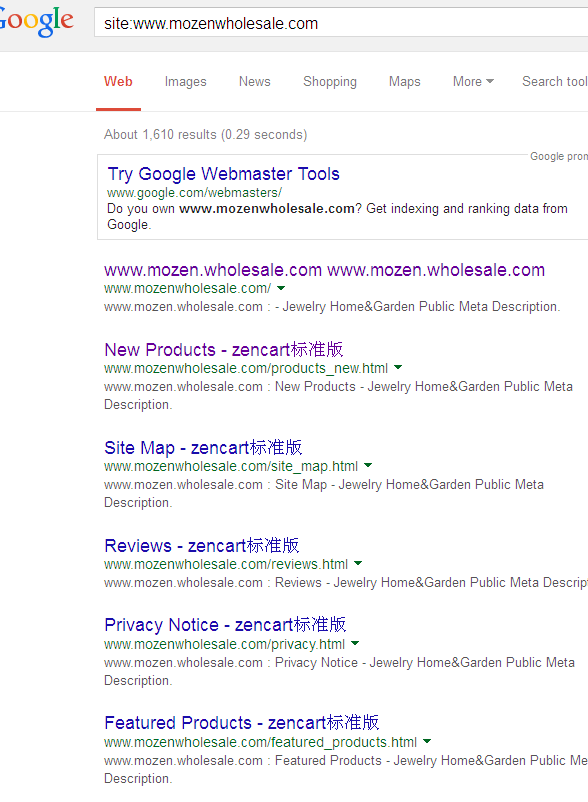Click the Site Map result snippet text
The image size is (588, 802).
324,494
